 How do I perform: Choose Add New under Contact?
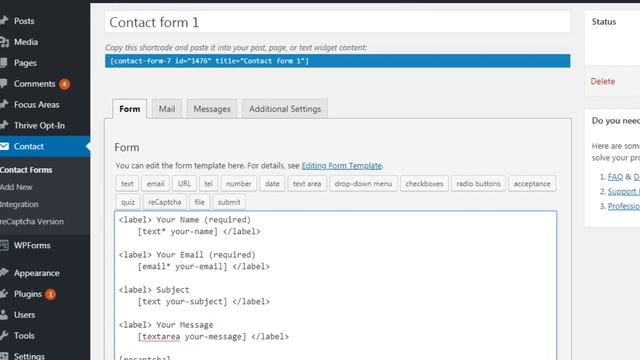pyautogui.click(x=16, y=187)
